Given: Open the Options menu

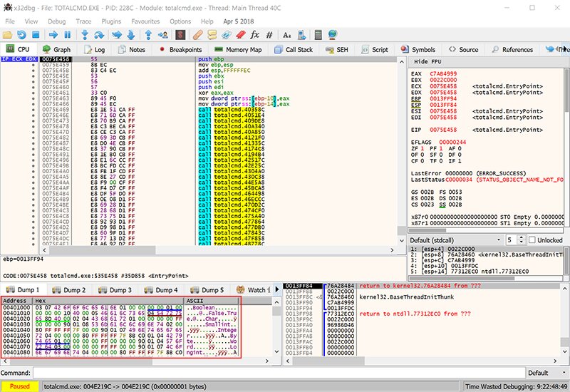Looking at the screenshot, I should click(180, 21).
